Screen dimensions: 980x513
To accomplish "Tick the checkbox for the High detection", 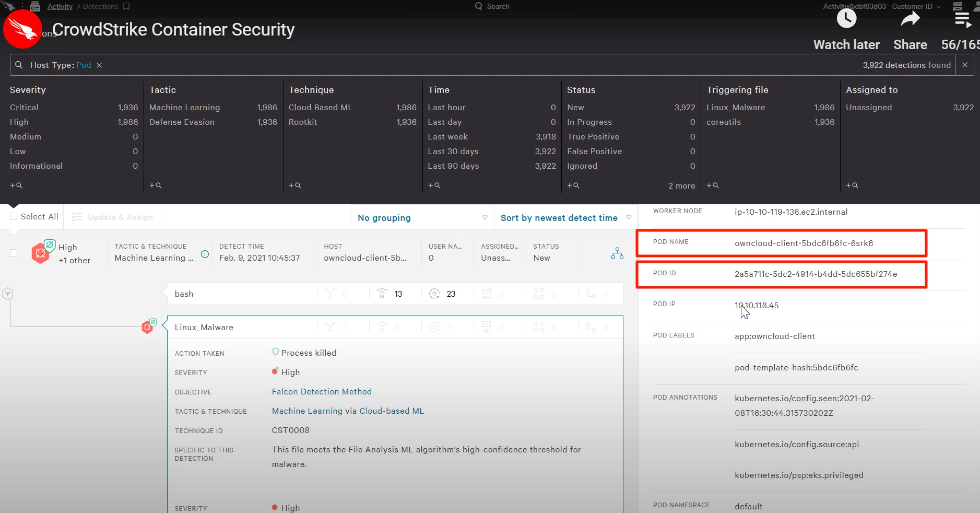I will click(x=14, y=253).
